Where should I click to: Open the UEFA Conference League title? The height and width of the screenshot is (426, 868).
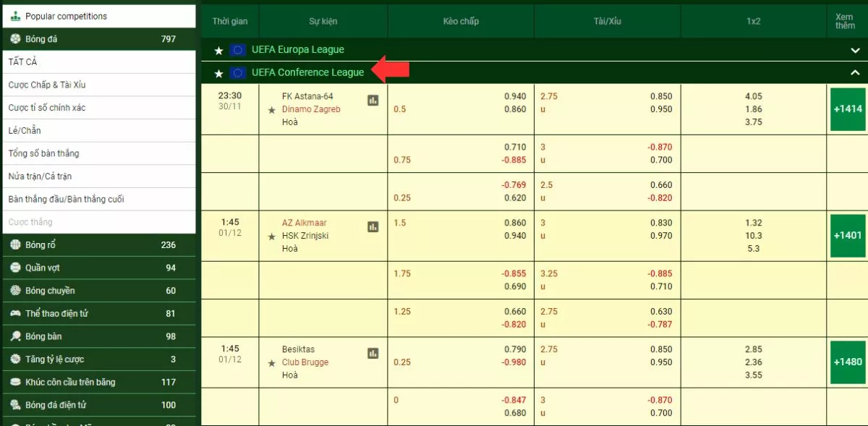click(308, 72)
